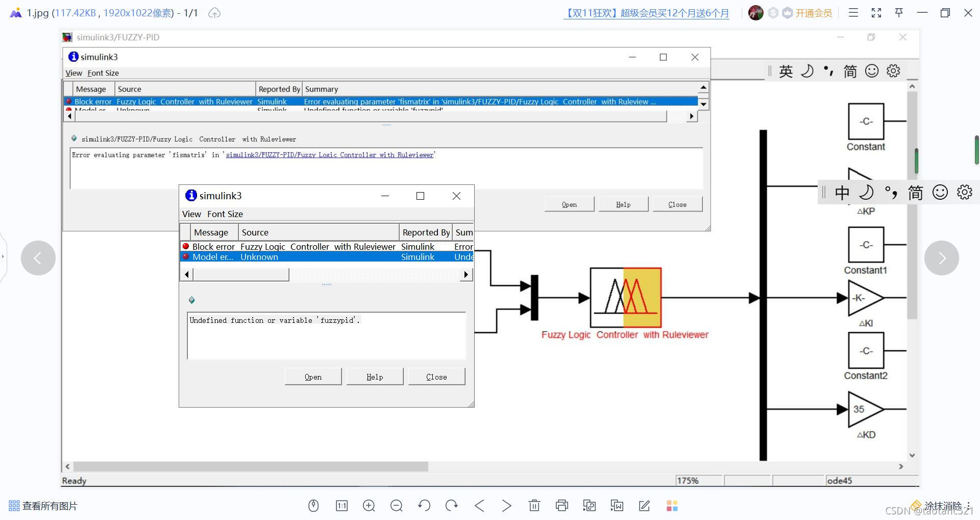Delete the image with trash icon
The width and height of the screenshot is (980, 520).
tap(534, 506)
